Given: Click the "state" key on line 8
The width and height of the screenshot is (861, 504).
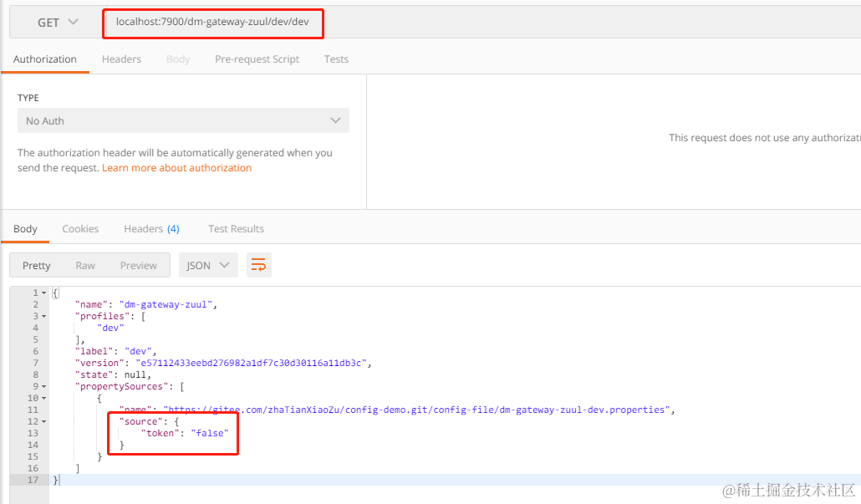Looking at the screenshot, I should [x=94, y=375].
